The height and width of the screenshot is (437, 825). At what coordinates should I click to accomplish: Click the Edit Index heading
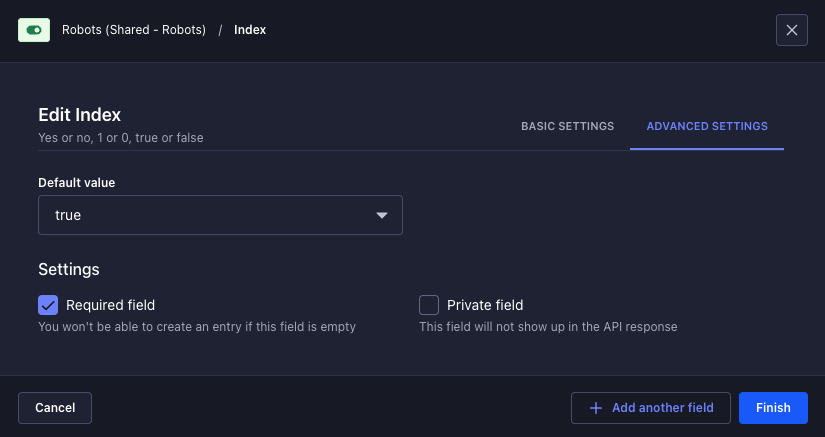pyautogui.click(x=79, y=115)
